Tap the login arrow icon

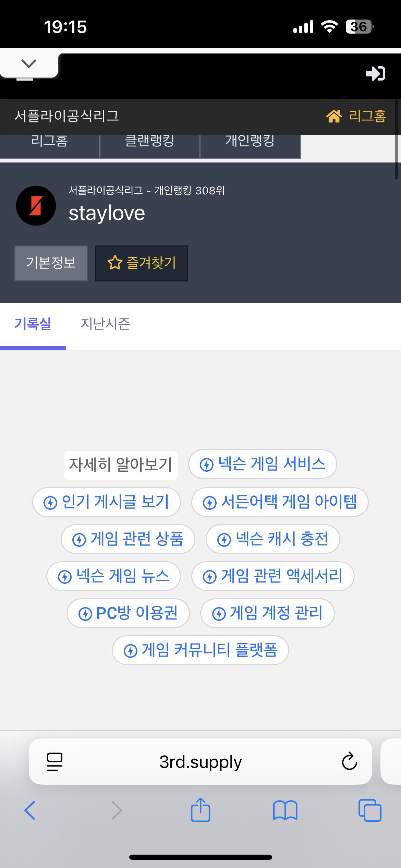pos(376,73)
